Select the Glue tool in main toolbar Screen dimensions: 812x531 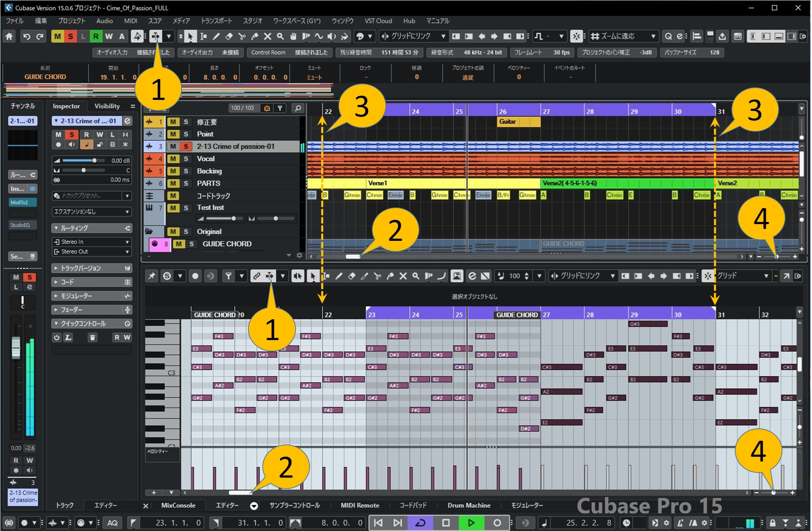255,36
